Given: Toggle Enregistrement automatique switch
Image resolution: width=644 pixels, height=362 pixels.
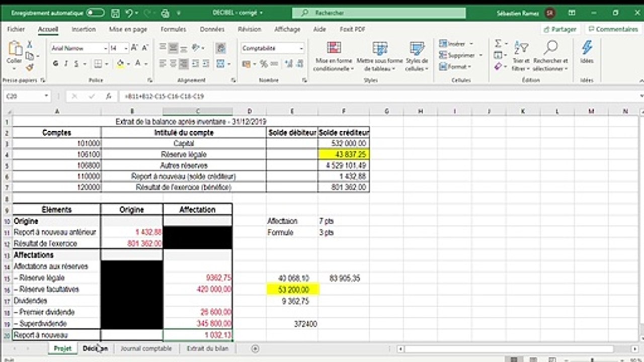Looking at the screenshot, I should (x=95, y=13).
